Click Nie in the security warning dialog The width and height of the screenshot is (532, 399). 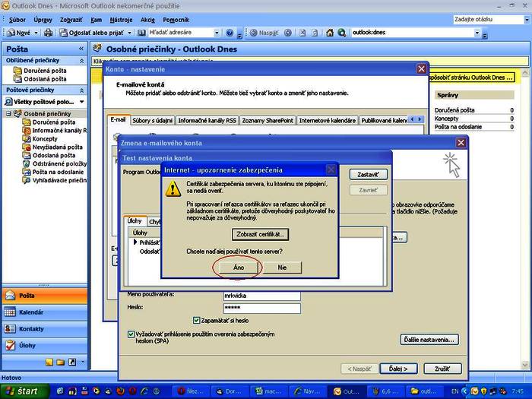tap(282, 268)
